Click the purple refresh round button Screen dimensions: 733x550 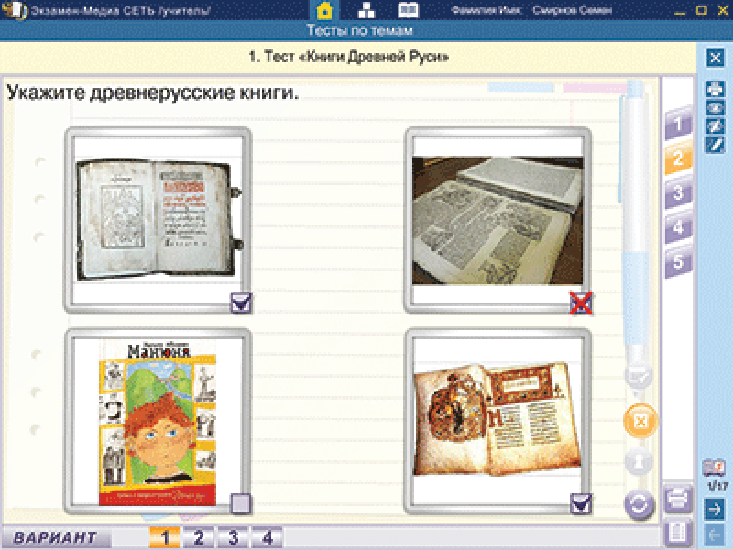point(639,505)
